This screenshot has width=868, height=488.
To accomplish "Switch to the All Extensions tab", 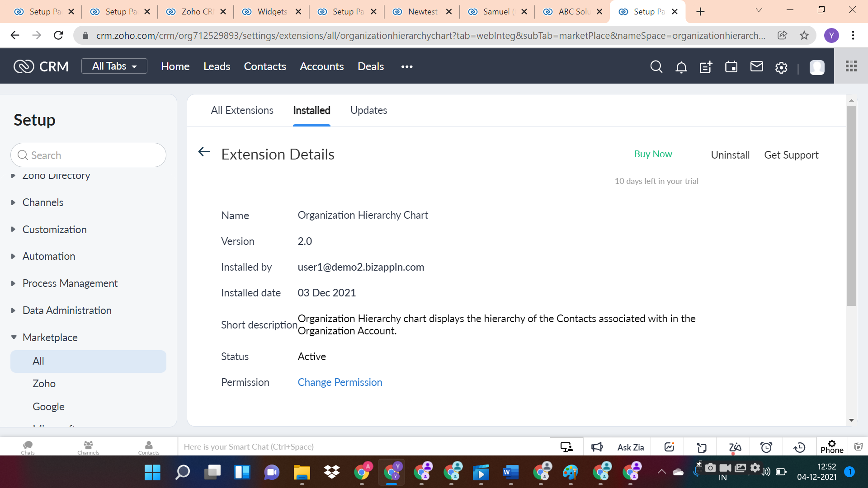I will coord(242,110).
